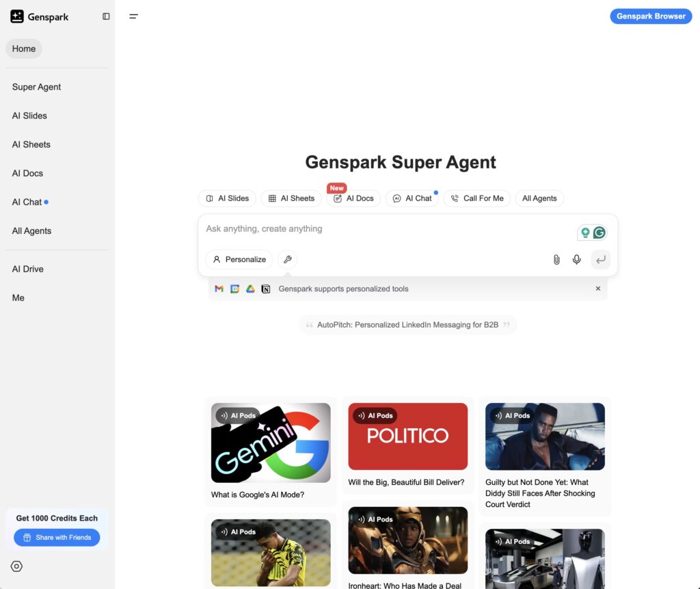Click the Grammarly icon in prompt box

599,233
